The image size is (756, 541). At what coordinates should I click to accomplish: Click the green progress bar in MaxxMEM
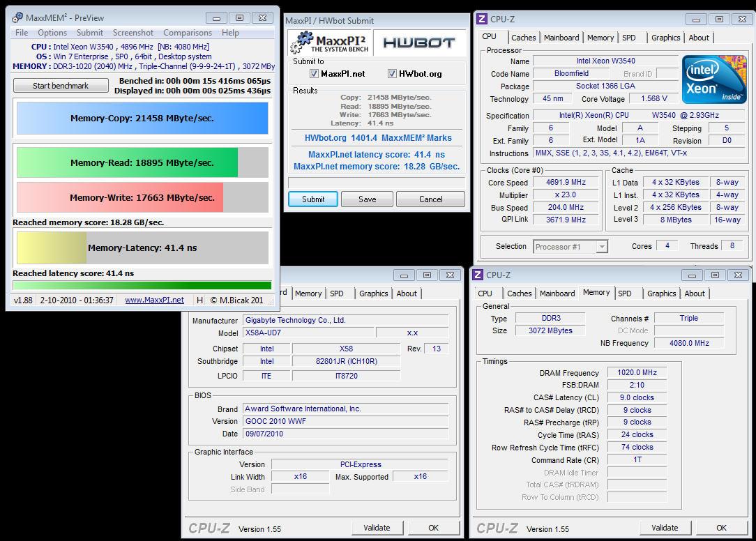point(142,285)
